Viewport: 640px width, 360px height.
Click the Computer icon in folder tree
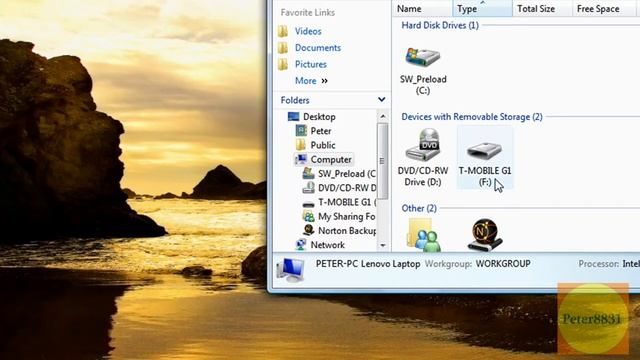(x=301, y=159)
